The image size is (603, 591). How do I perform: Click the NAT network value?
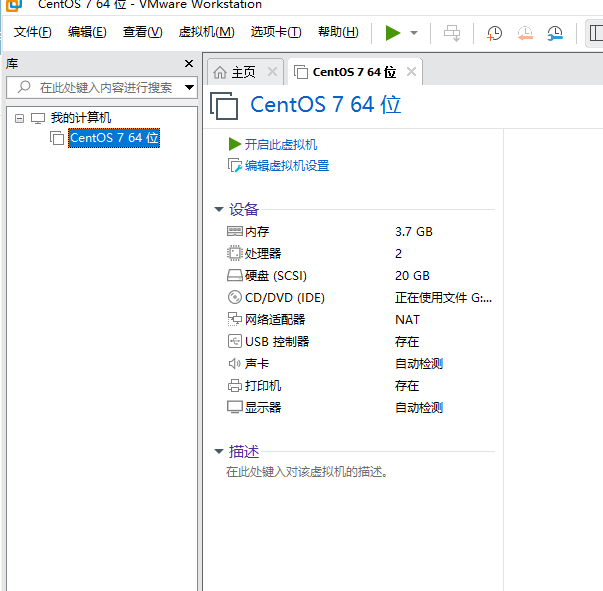click(x=407, y=320)
